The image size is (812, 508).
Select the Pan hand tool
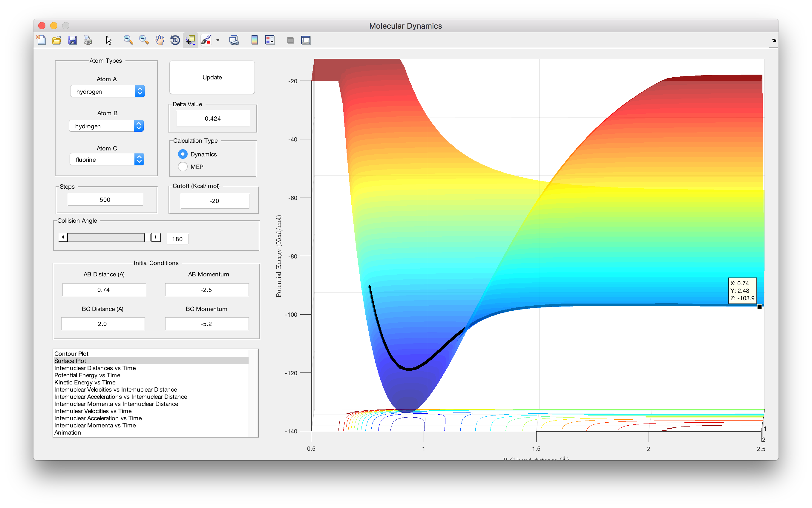[x=159, y=40]
